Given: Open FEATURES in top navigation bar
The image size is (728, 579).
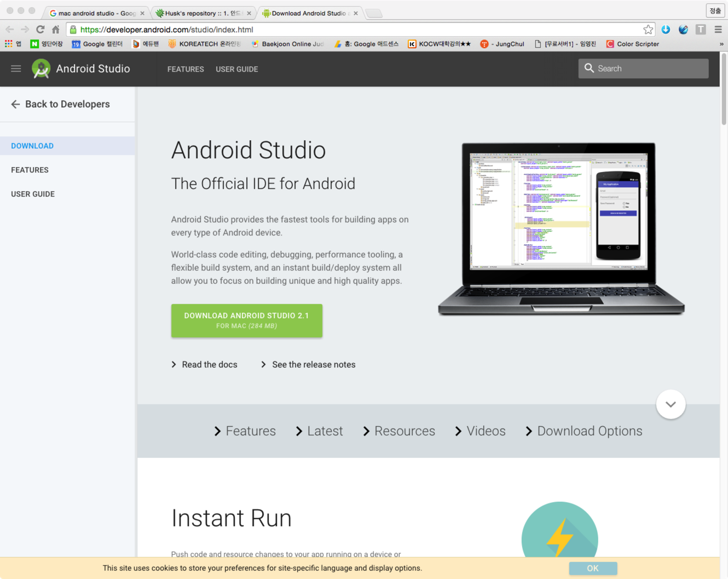Looking at the screenshot, I should 186,69.
